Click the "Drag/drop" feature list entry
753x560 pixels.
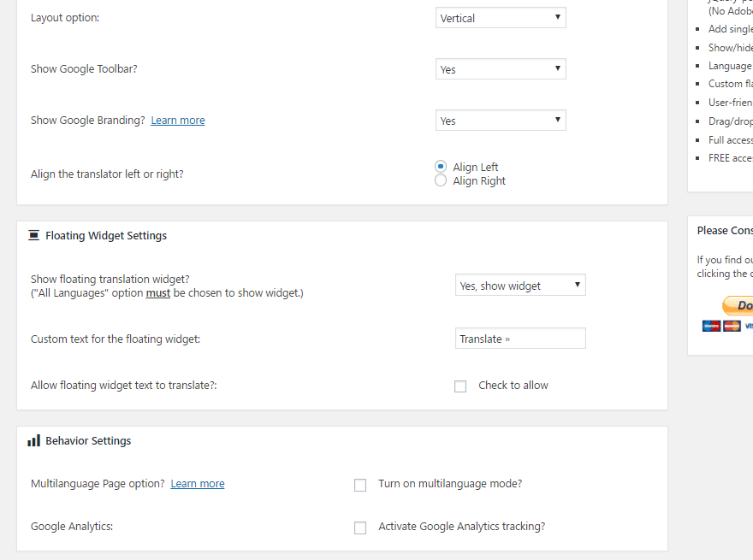point(730,121)
